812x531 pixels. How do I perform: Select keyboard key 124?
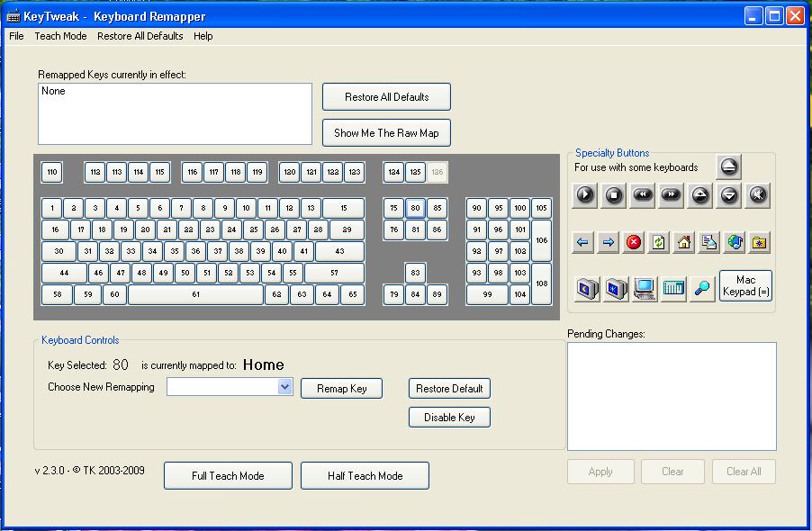pos(394,172)
